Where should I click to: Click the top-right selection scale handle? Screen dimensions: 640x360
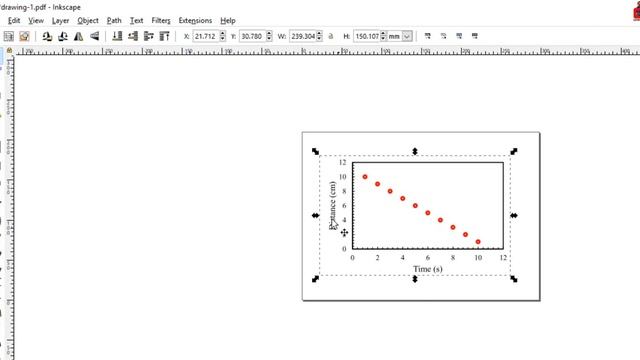point(514,151)
